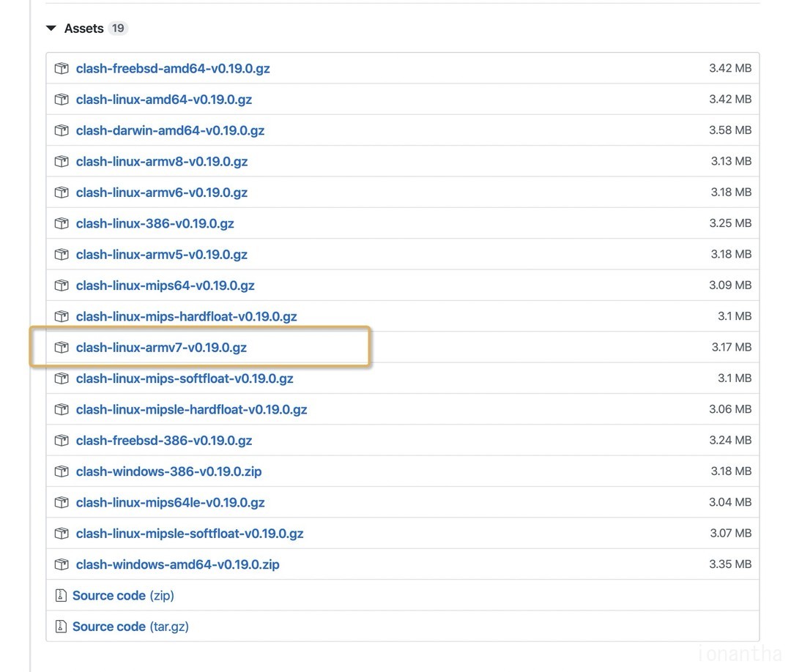Click zip file icon beside Source code (zip)
The height and width of the screenshot is (672, 791).
coord(61,596)
